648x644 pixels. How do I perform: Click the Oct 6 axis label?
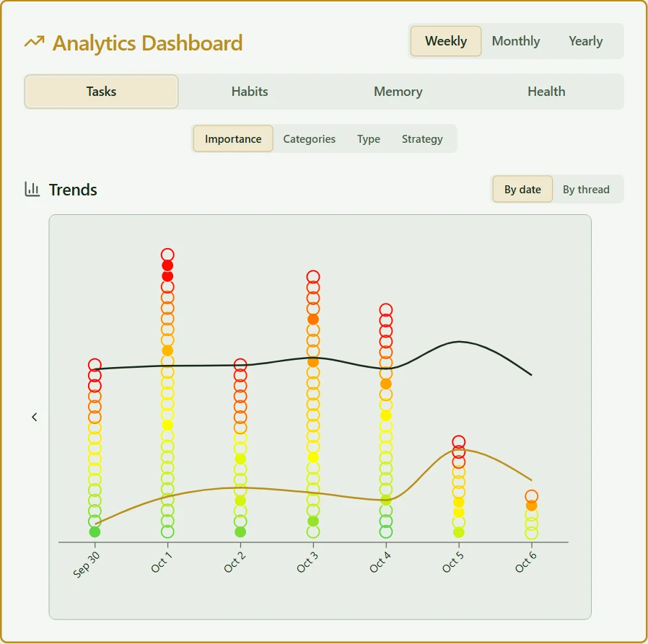click(525, 563)
